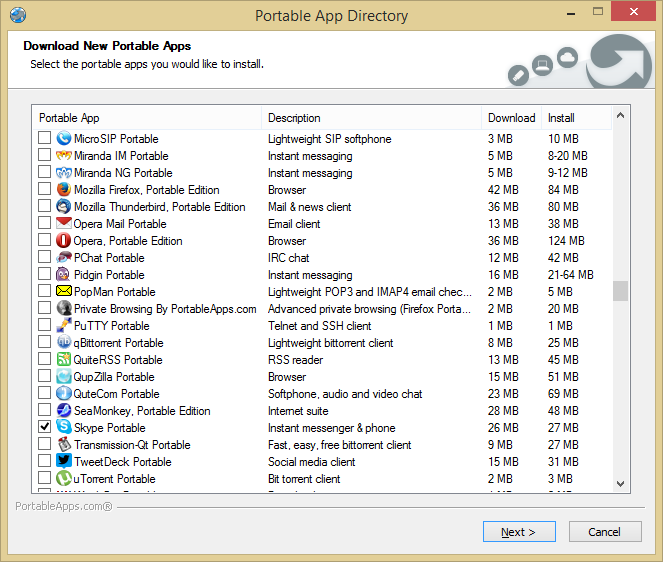Tick the QuiteRSS Portable checkbox
The height and width of the screenshot is (562, 663).
tap(44, 360)
